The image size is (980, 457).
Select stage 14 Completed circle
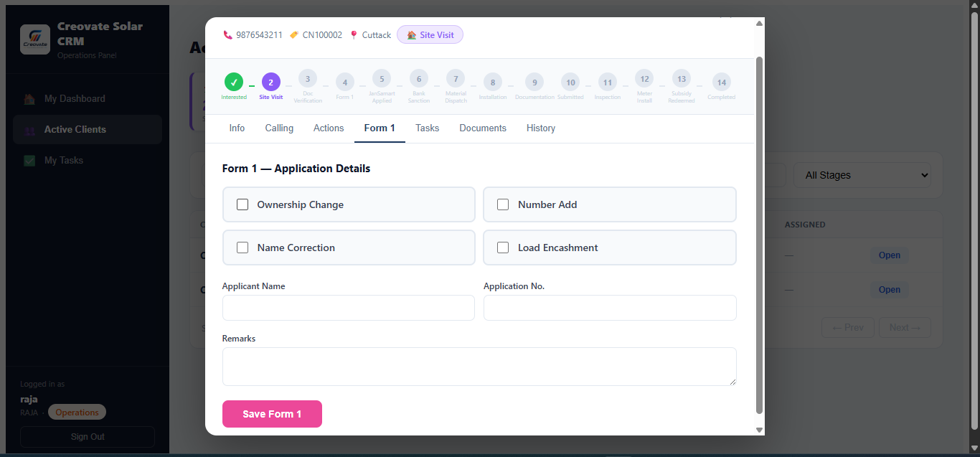coord(722,82)
